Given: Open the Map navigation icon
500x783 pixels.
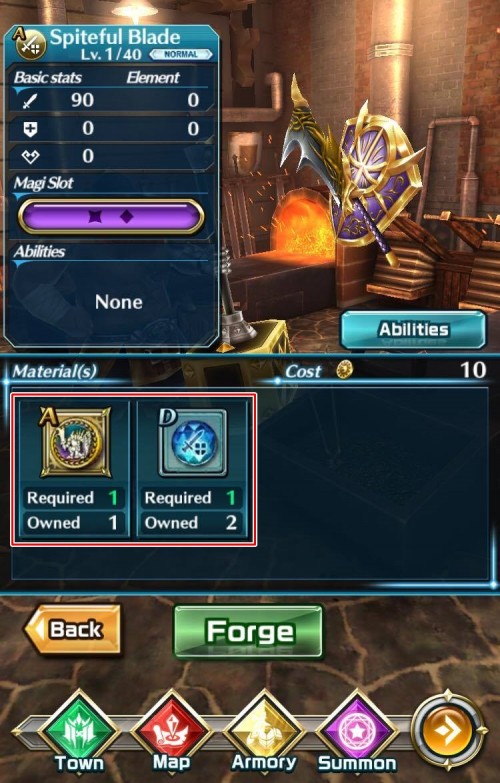Looking at the screenshot, I should 171,732.
